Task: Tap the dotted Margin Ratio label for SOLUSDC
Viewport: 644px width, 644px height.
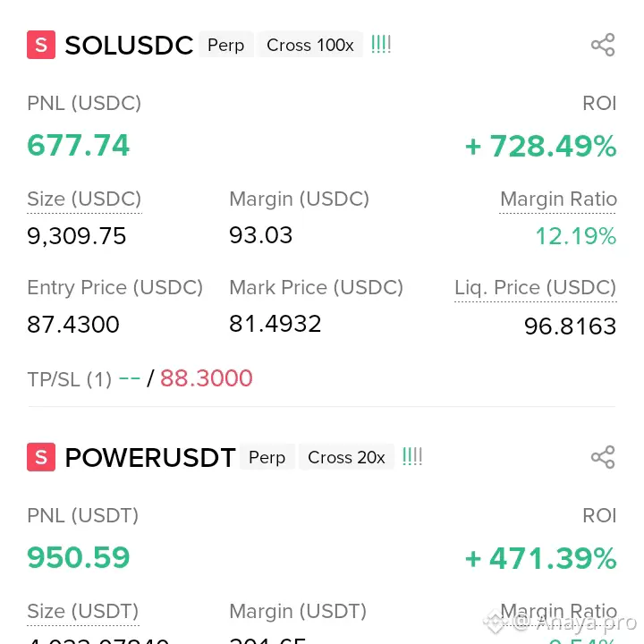Action: point(558,199)
